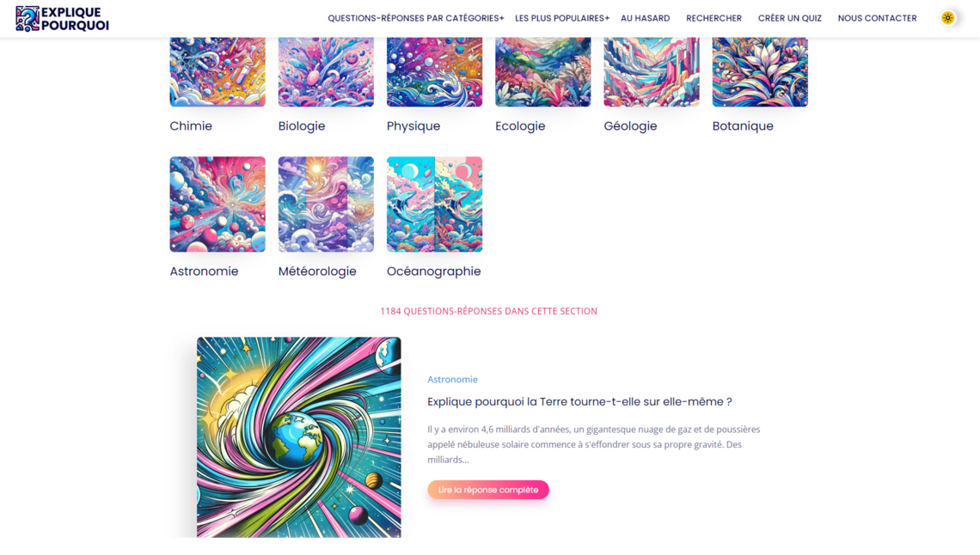Expand Questions-Réponses par Catégories menu
980x555 pixels.
point(415,18)
